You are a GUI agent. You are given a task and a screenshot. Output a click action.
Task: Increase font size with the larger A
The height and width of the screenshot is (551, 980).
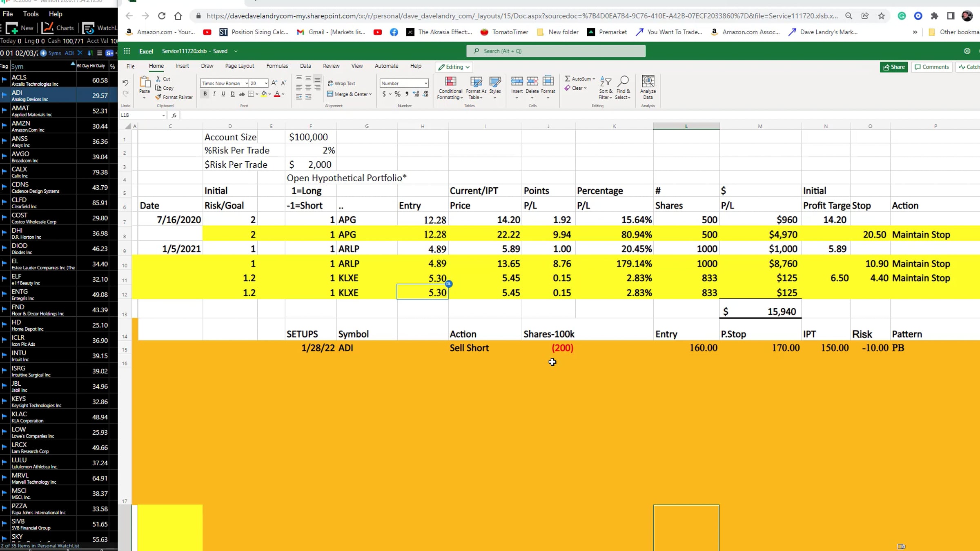click(x=274, y=83)
